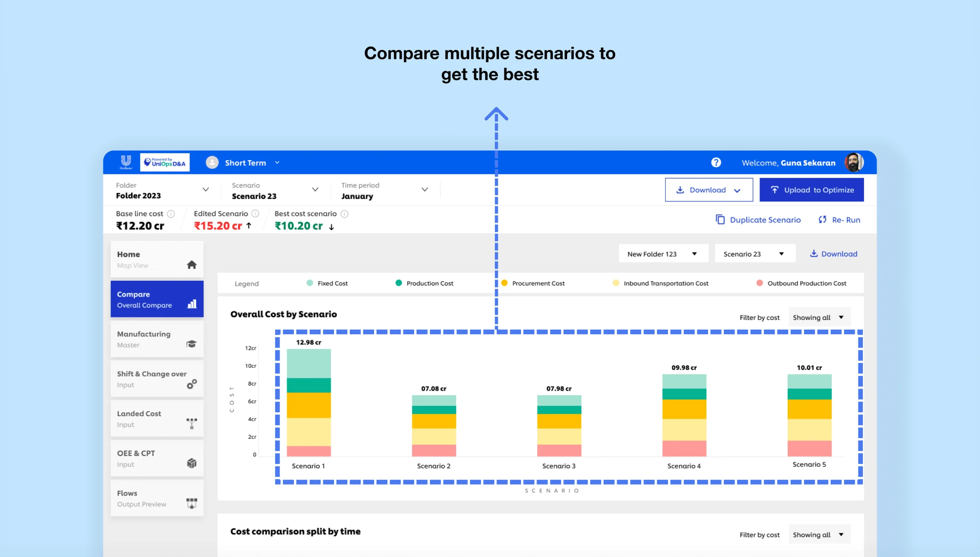This screenshot has height=557, width=980.
Task: Click the ₹12.20 cr base line value
Action: point(140,226)
